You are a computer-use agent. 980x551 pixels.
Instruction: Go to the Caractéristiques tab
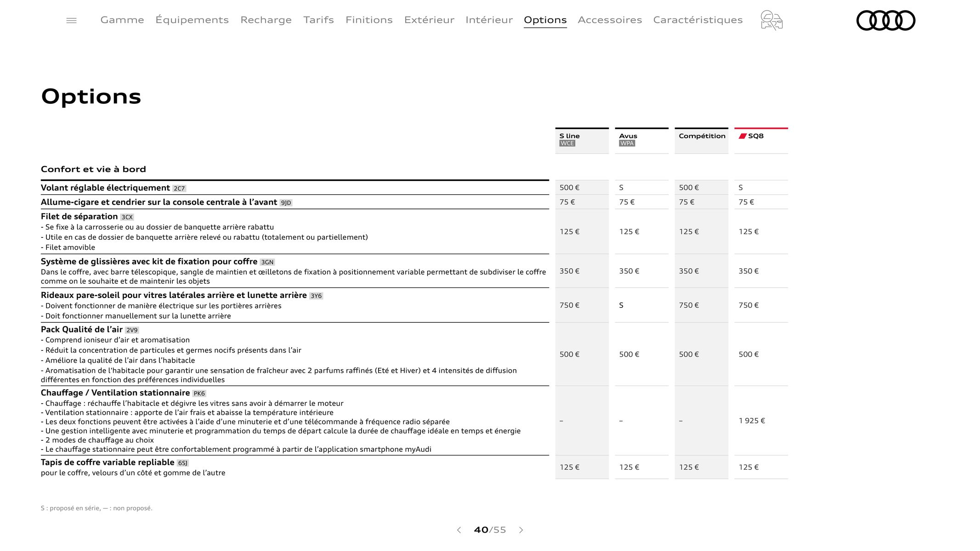click(698, 20)
